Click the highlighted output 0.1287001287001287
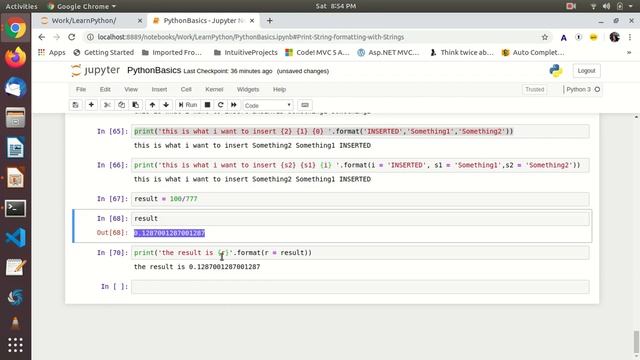Screen dimensions: 640x360 point(169,233)
